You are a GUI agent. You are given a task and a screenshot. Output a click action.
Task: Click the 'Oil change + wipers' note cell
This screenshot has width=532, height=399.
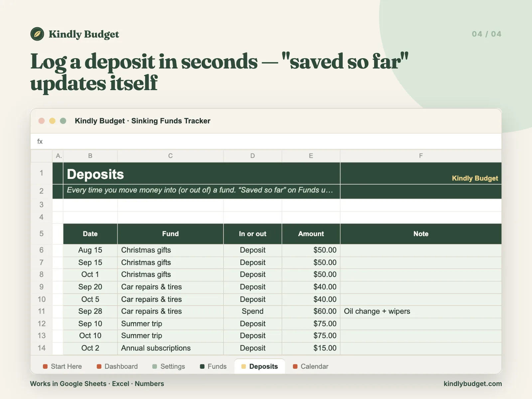421,311
